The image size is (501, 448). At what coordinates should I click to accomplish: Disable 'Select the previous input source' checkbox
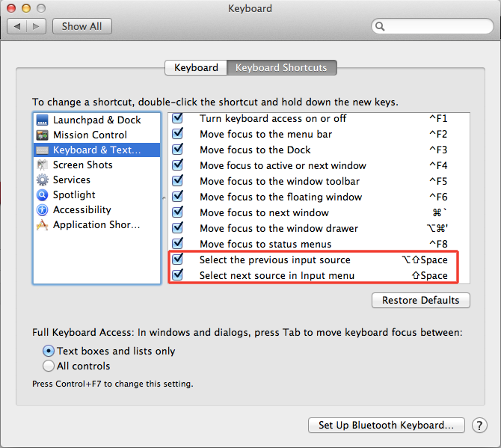tap(177, 259)
